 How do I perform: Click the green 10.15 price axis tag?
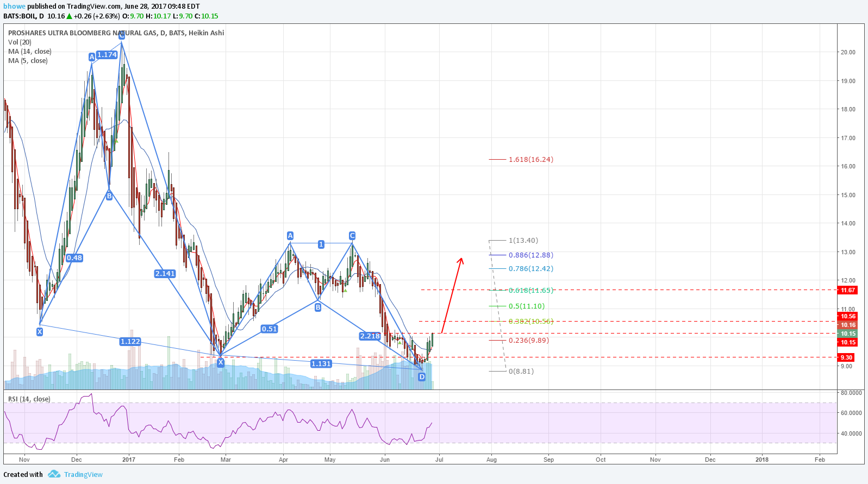coord(848,334)
